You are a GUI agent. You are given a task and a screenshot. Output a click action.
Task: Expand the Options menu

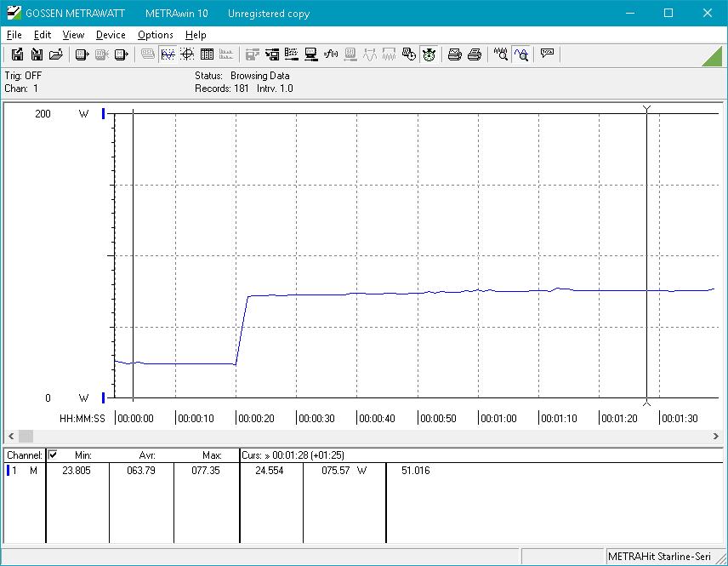(156, 35)
